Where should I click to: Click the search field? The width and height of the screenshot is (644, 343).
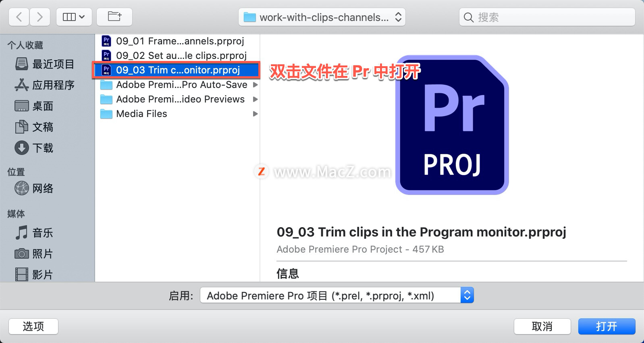coord(547,17)
